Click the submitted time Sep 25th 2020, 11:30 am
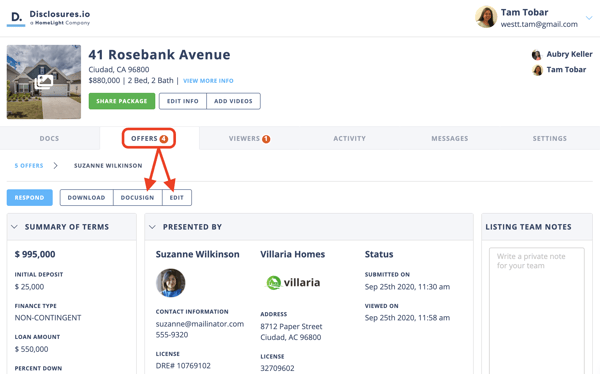 pyautogui.click(x=407, y=287)
